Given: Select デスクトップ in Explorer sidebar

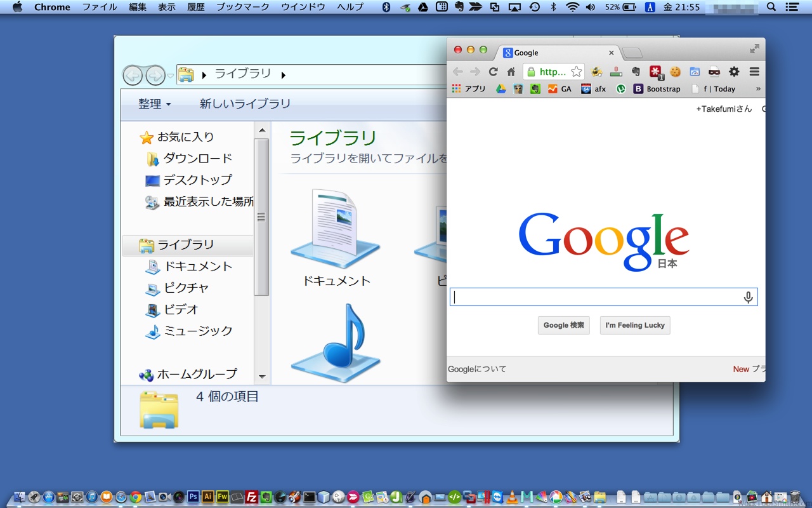Looking at the screenshot, I should (x=189, y=180).
